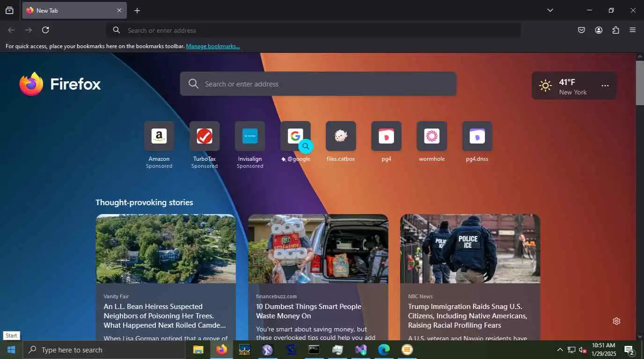Screen dimensions: 644x359
Task: Open the Extensions puzzle icon
Action: pyautogui.click(x=616, y=30)
